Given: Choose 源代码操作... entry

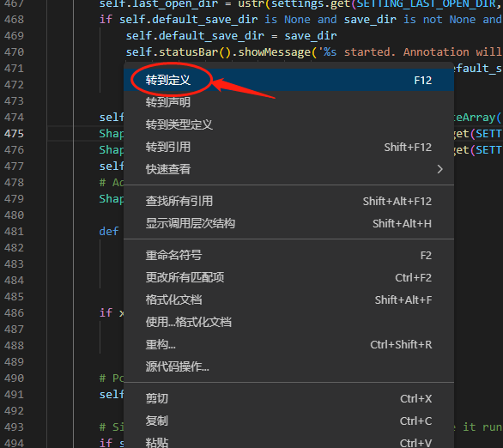Looking at the screenshot, I should click(x=288, y=366).
